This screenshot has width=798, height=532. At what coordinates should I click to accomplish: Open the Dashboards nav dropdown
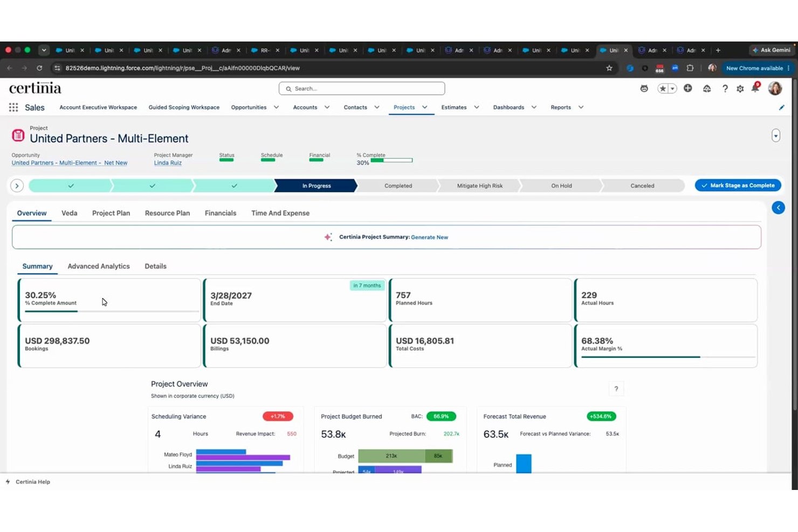[534, 107]
